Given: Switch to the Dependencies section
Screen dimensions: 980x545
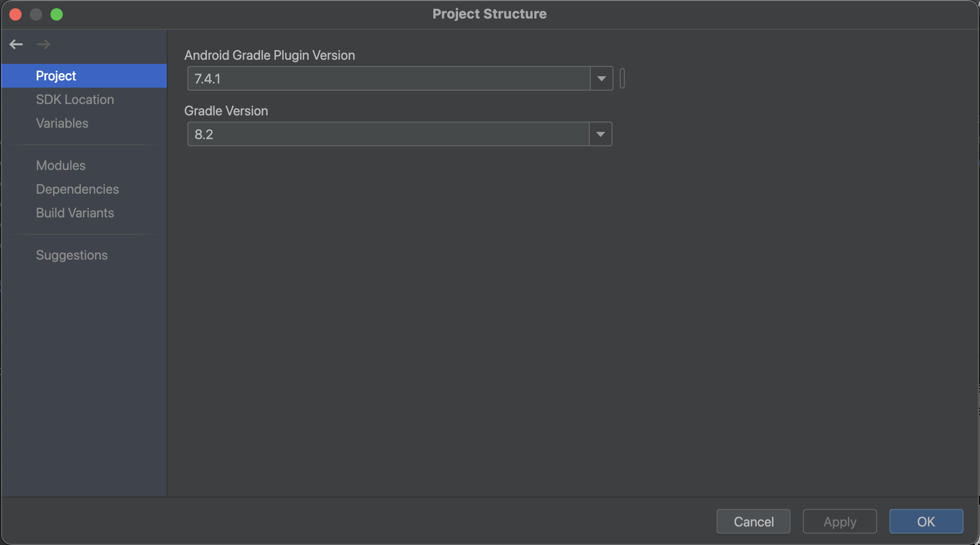Looking at the screenshot, I should pyautogui.click(x=77, y=189).
